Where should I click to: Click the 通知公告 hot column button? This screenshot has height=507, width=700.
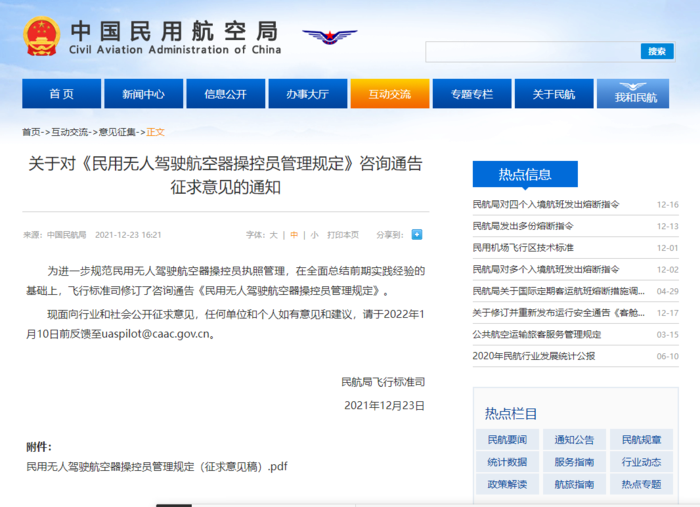coord(573,440)
